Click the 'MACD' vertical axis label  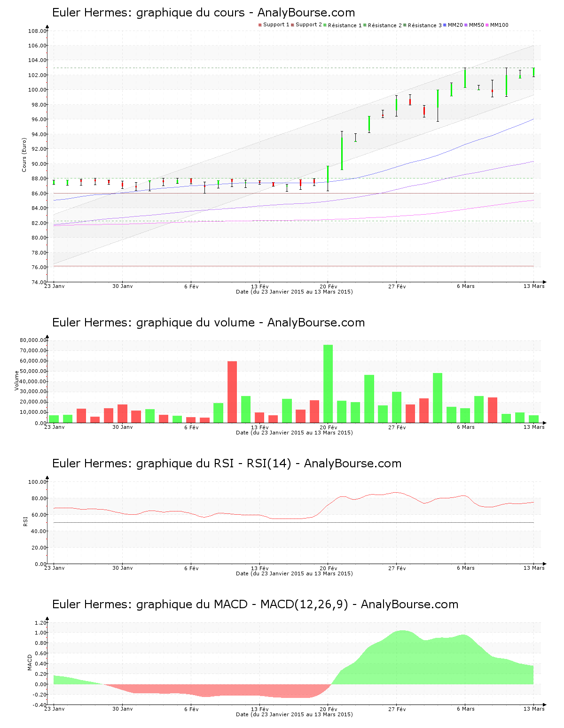[30, 662]
